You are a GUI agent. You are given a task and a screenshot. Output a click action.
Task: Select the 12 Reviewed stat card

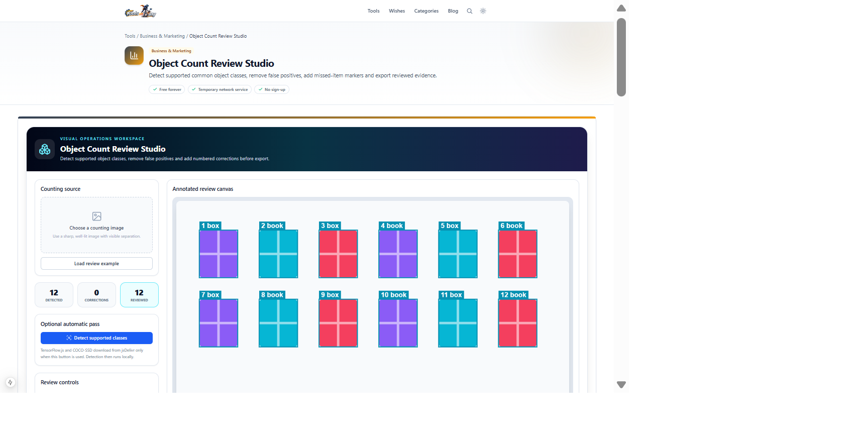(139, 295)
